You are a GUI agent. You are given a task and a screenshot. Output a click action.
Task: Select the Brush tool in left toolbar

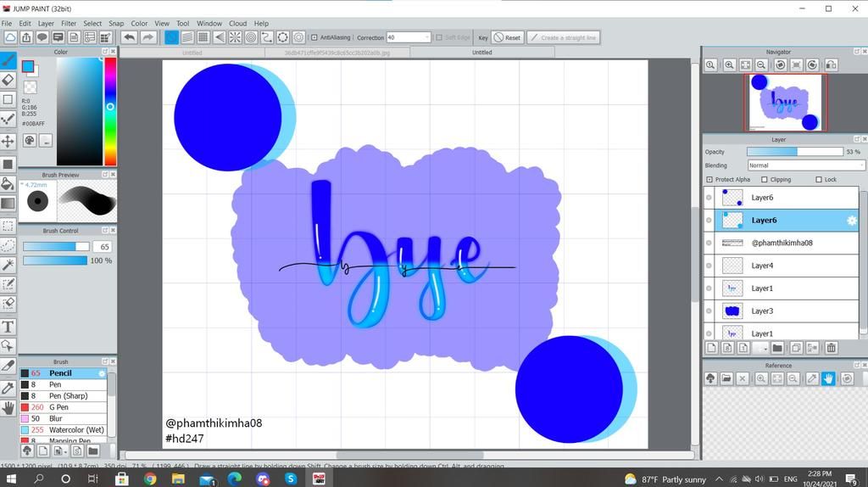tap(8, 60)
